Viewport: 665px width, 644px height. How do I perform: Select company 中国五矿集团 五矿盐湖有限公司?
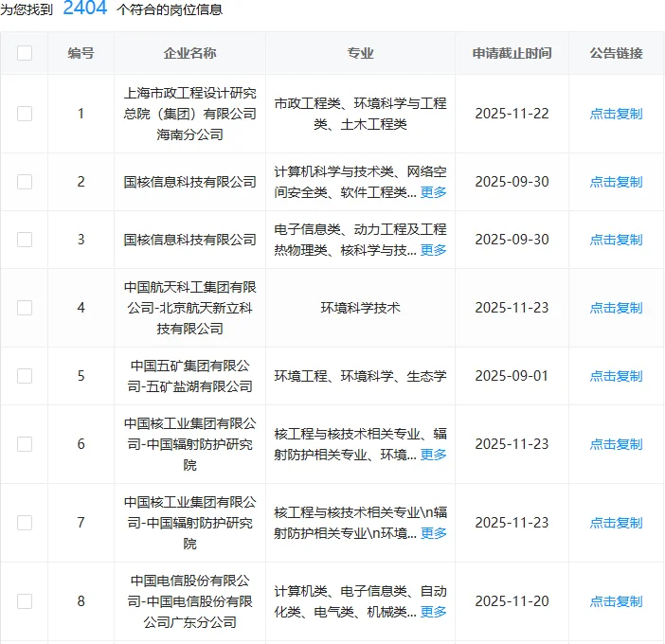pos(190,376)
